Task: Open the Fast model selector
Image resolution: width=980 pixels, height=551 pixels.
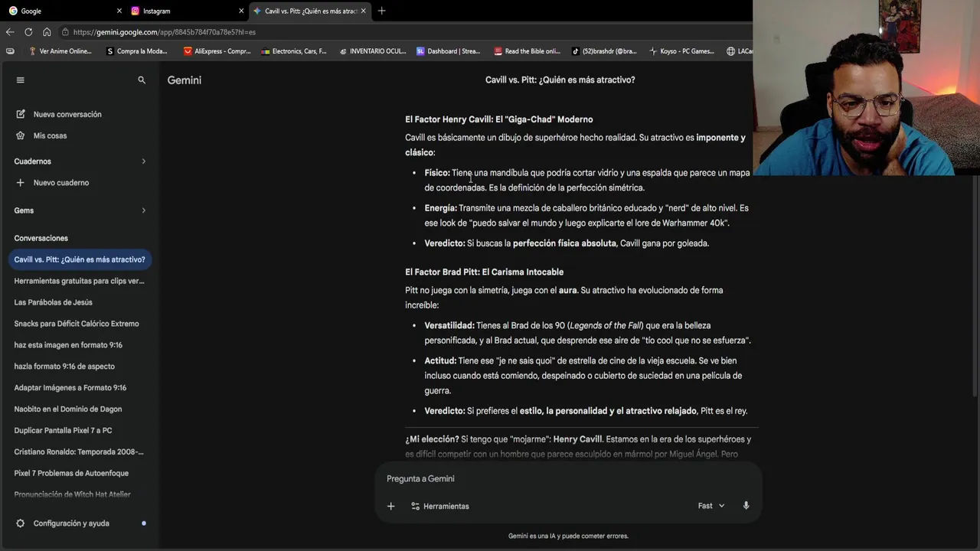Action: click(x=710, y=506)
